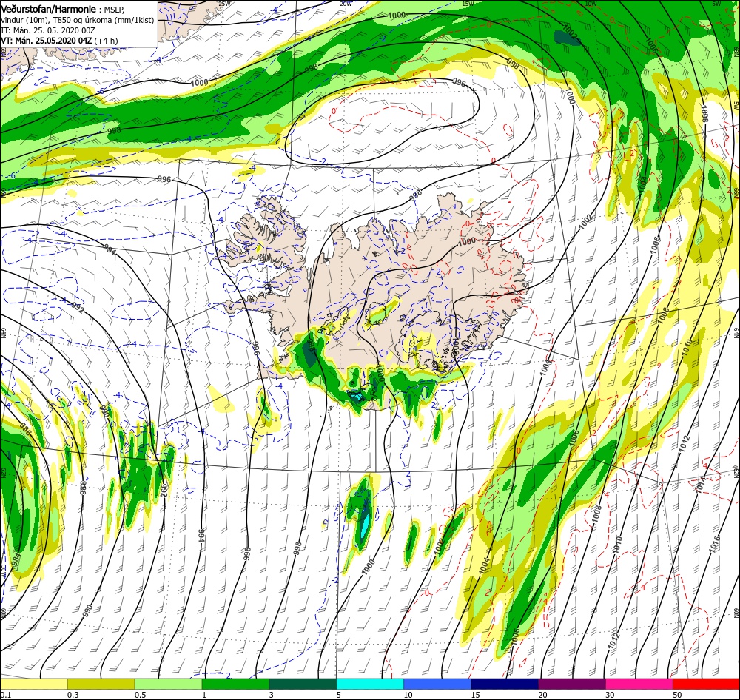Pick the blue 10 mm legend swatch
The height and width of the screenshot is (700, 740).
coord(437,684)
